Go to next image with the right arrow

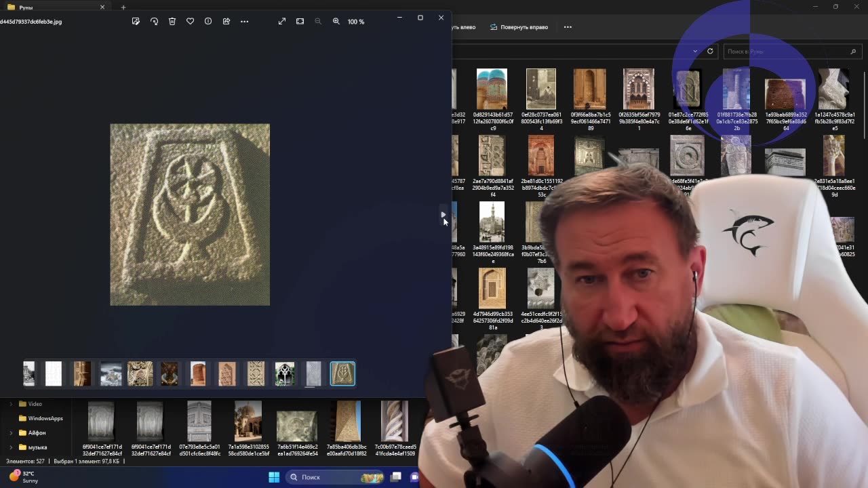[x=443, y=215]
